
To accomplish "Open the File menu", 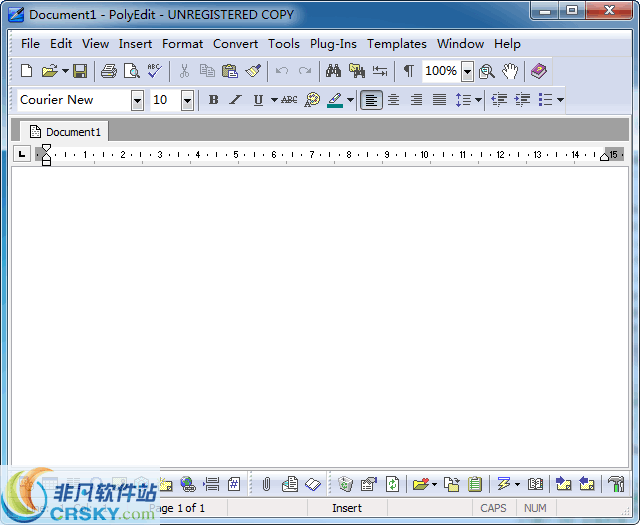I will tap(30, 44).
